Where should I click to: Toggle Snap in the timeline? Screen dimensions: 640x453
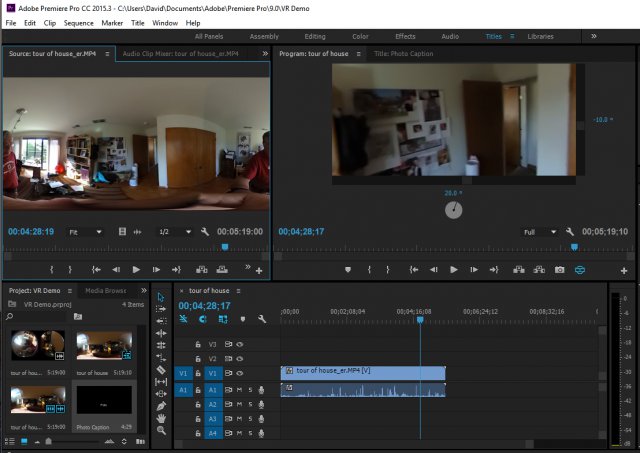202,319
